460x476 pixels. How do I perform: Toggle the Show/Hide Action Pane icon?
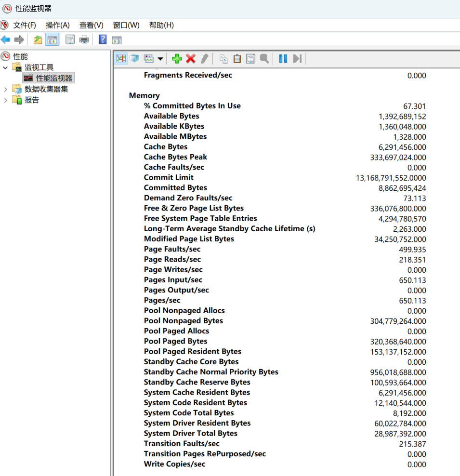coord(117,40)
